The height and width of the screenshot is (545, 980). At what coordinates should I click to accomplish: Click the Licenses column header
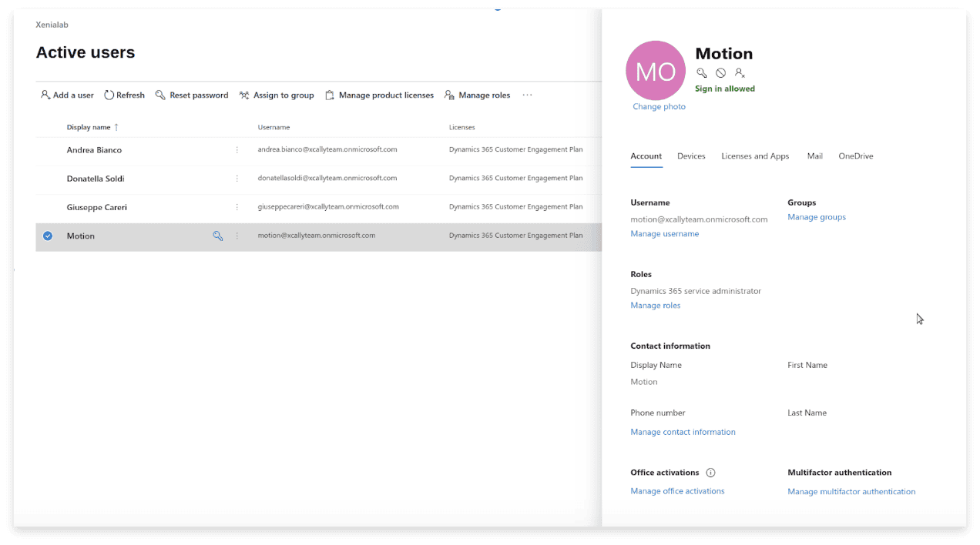click(462, 128)
